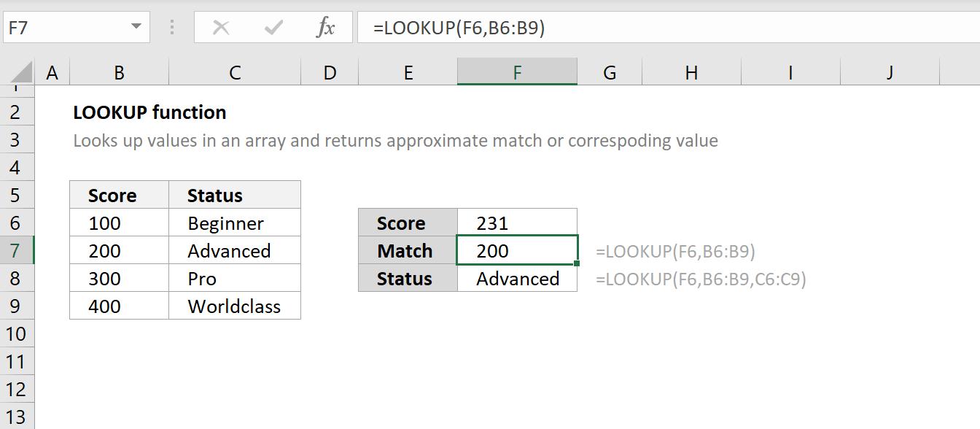Select the Worldclass cell
Image resolution: width=980 pixels, height=429 pixels.
tap(234, 306)
